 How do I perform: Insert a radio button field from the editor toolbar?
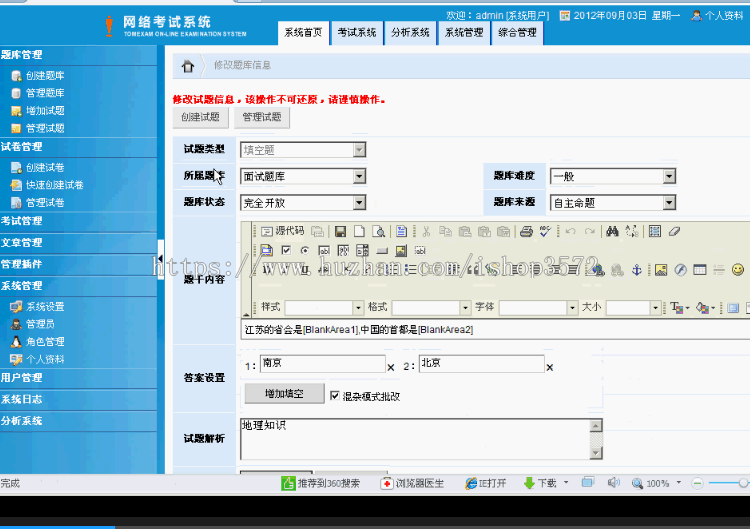305,250
